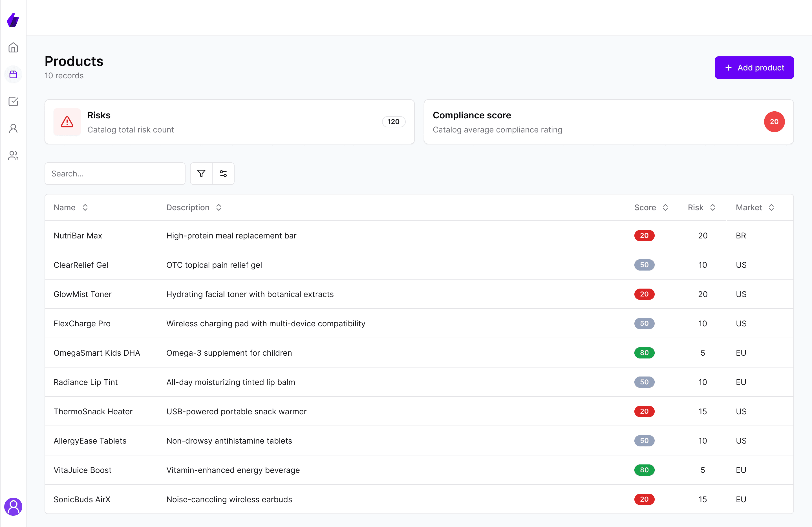
Task: Open the NutriBar Max product row
Action: coord(78,236)
